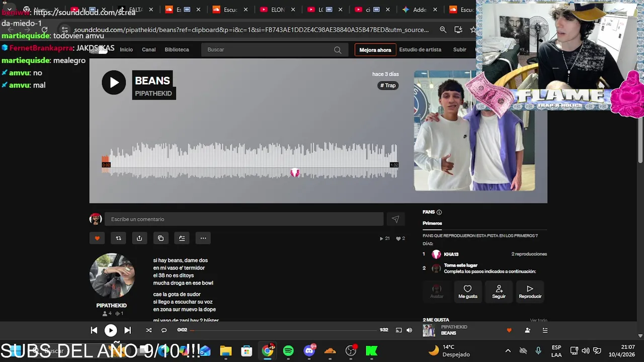The image size is (644, 362).
Task: Go to the Subir upload page
Action: [459, 50]
